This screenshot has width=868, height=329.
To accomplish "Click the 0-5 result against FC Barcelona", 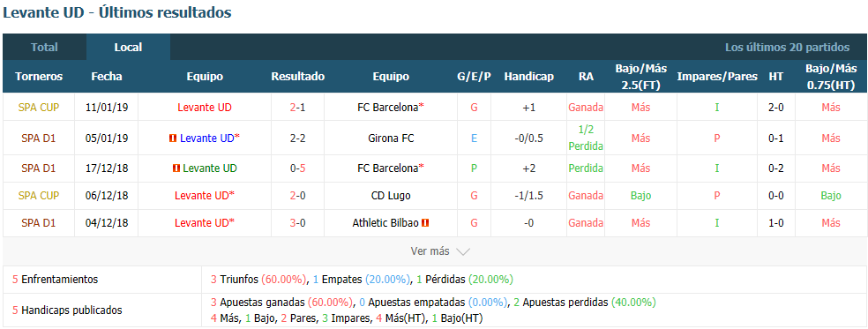I will tap(298, 168).
